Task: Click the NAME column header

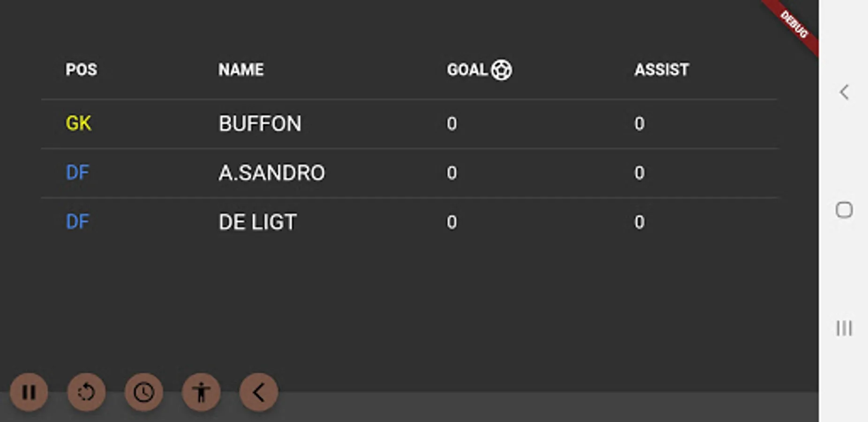Action: 241,70
